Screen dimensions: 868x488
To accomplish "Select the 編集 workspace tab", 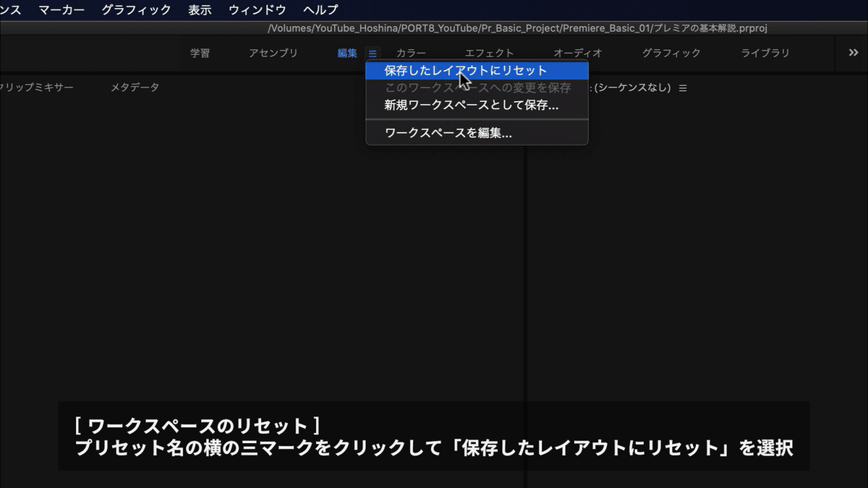I will pos(347,53).
